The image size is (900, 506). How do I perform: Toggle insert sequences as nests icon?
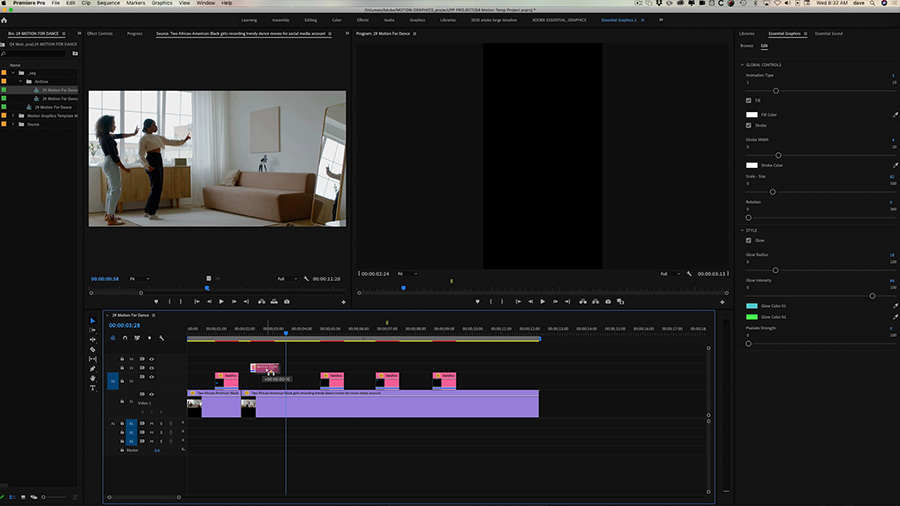click(112, 338)
